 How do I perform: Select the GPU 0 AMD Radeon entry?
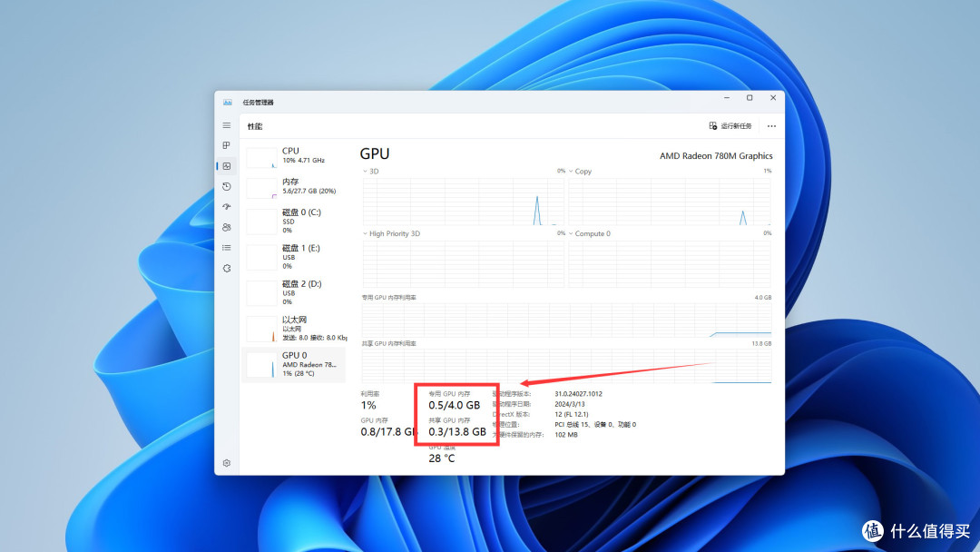pos(294,364)
